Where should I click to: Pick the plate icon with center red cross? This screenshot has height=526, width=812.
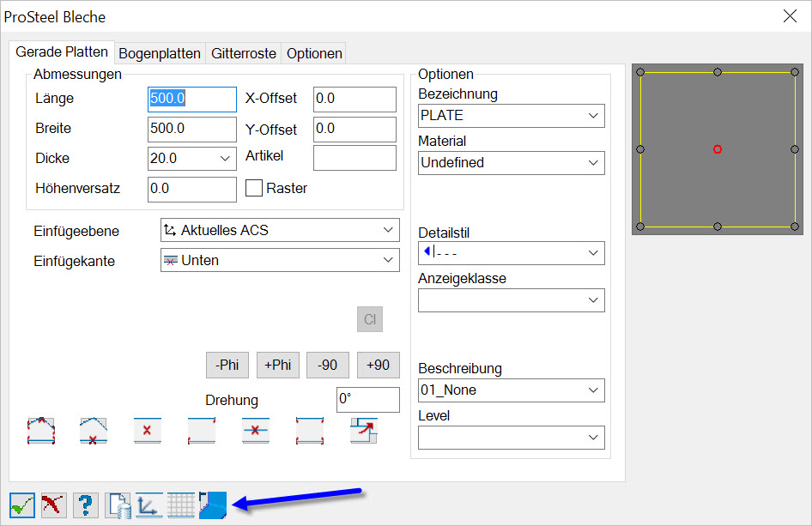pyautogui.click(x=147, y=431)
